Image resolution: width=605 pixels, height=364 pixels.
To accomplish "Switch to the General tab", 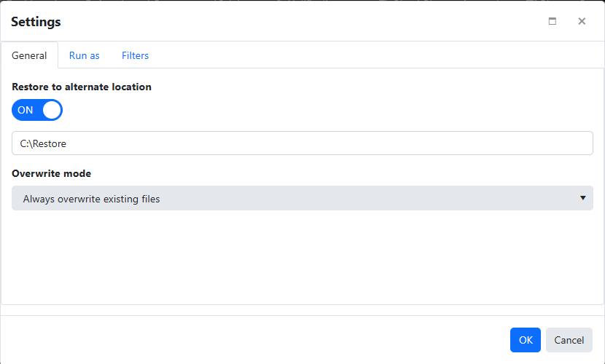I will [29, 55].
